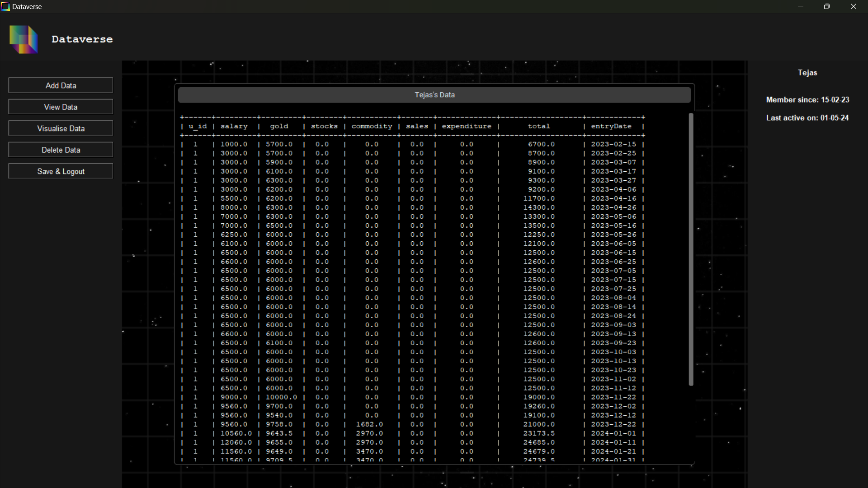The height and width of the screenshot is (488, 868).
Task: Click the entryDate column header
Action: coord(611,126)
